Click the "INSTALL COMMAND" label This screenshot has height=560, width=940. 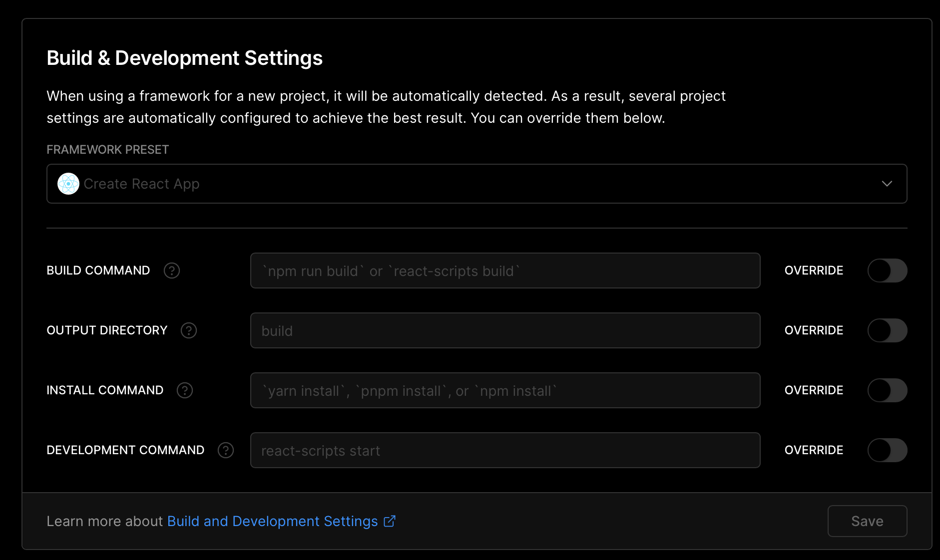coord(105,390)
